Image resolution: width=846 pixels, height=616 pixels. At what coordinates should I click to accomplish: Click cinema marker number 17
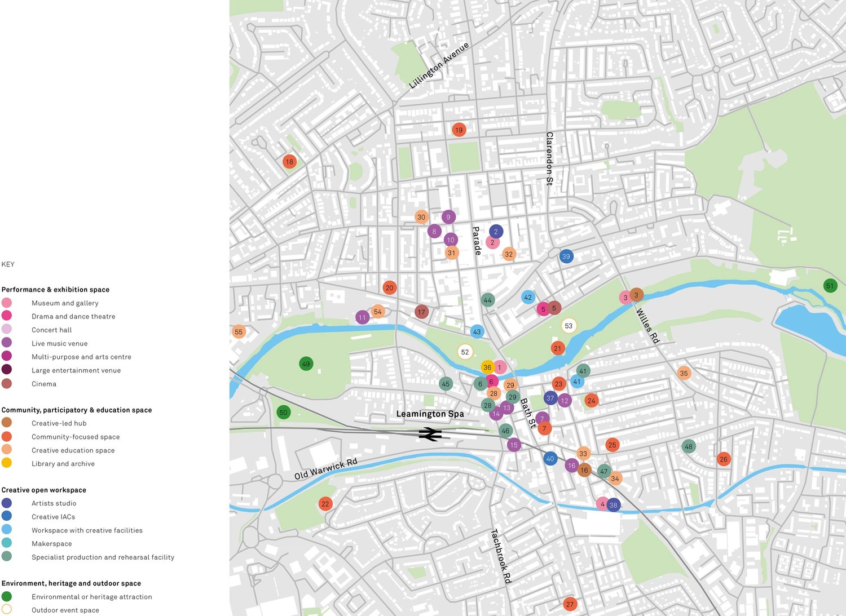point(421,312)
